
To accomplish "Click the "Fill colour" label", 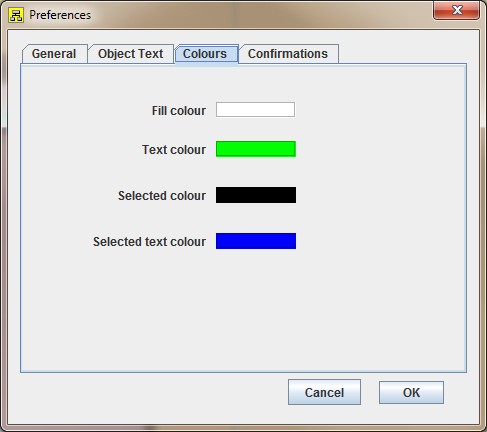I will [179, 111].
